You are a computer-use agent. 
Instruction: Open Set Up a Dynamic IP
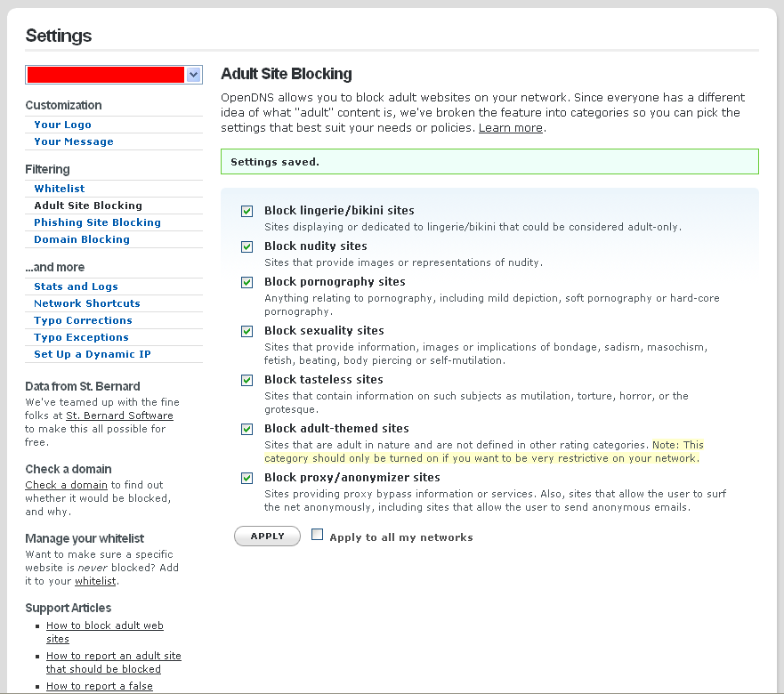point(93,354)
